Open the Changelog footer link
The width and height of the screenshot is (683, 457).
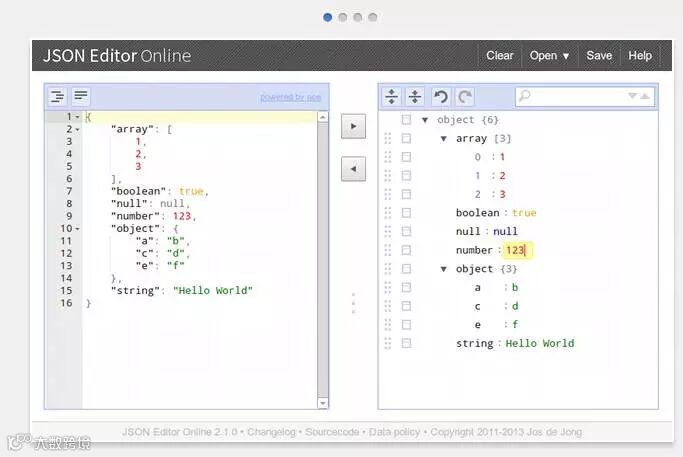click(271, 432)
